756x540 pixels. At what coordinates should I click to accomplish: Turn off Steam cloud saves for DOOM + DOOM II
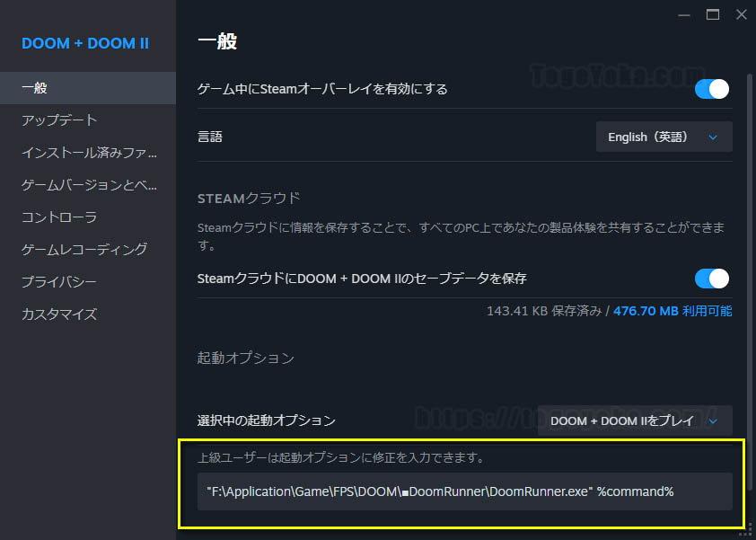click(711, 279)
